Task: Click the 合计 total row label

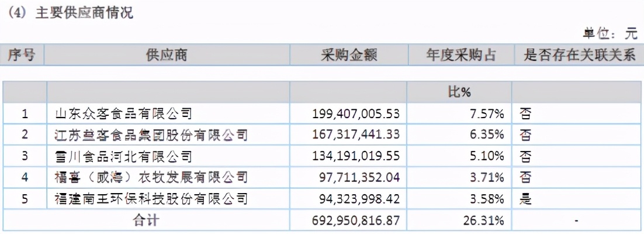Action: 146,221
